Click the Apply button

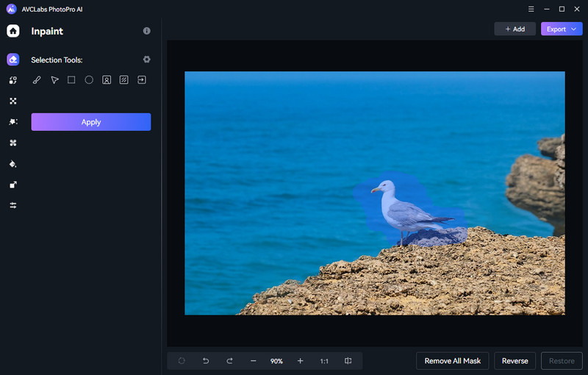pyautogui.click(x=91, y=122)
